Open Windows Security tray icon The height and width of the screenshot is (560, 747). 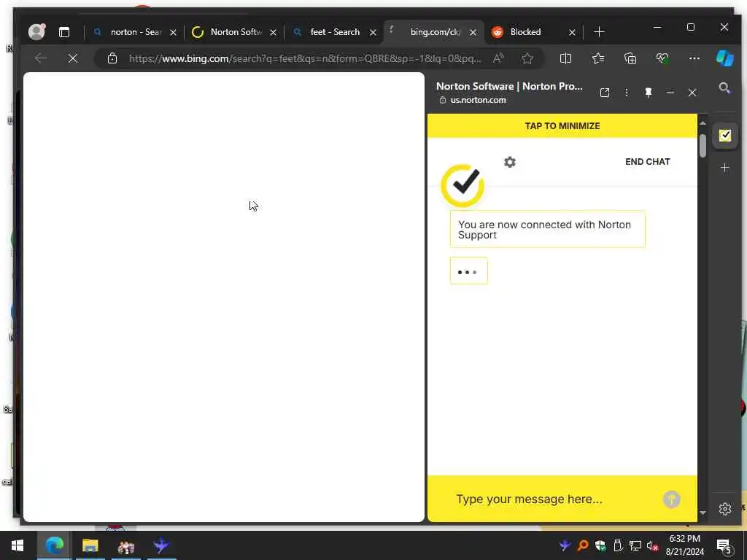pyautogui.click(x=600, y=545)
